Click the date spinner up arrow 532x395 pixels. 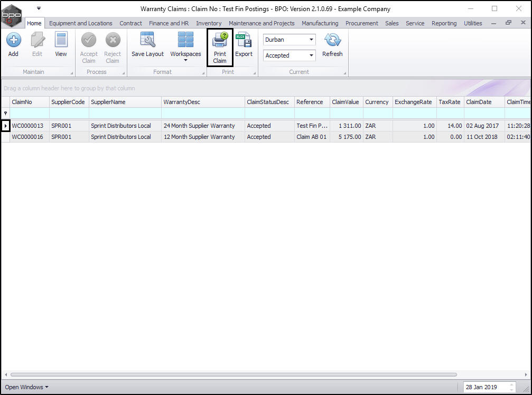click(512, 384)
